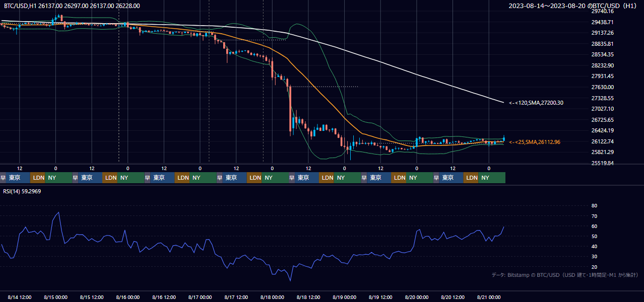Select the 8/15 00:00 time label
The height and width of the screenshot is (302, 644).
[55, 297]
